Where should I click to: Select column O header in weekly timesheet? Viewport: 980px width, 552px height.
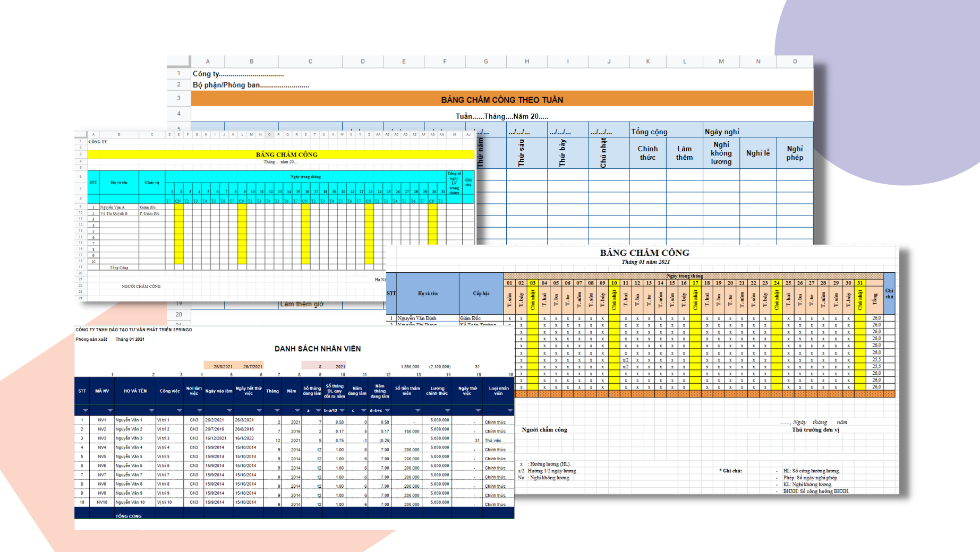click(x=795, y=62)
